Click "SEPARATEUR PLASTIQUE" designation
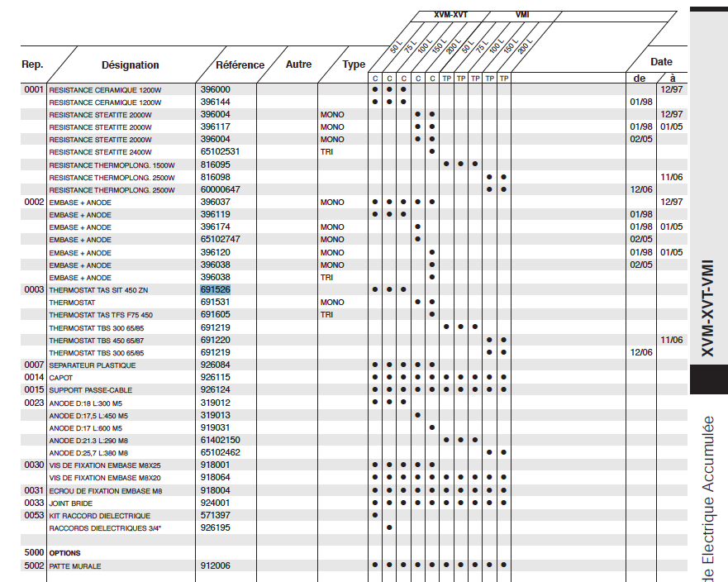 (93, 365)
